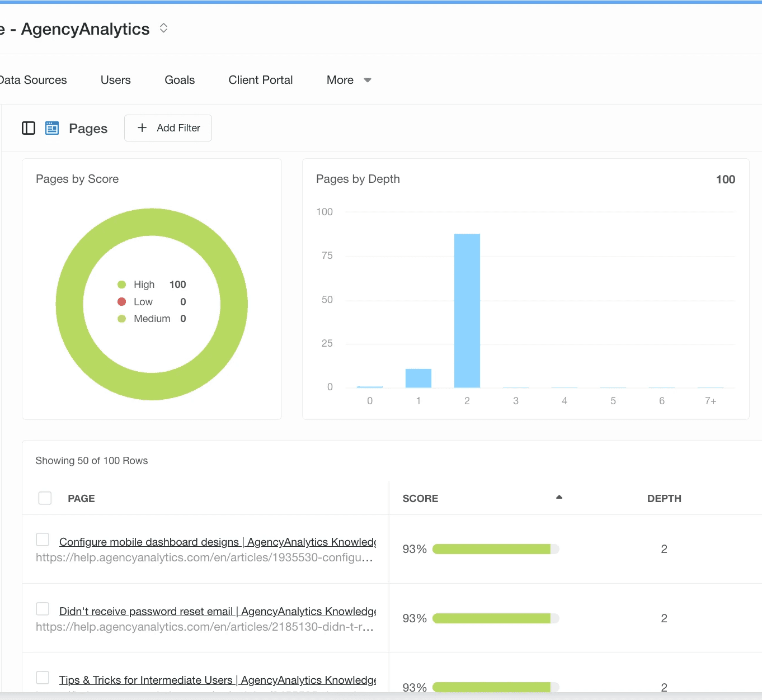Open the campaign switcher arrows beside AgencyAnalytics
Screen dimensions: 762x700
click(163, 28)
